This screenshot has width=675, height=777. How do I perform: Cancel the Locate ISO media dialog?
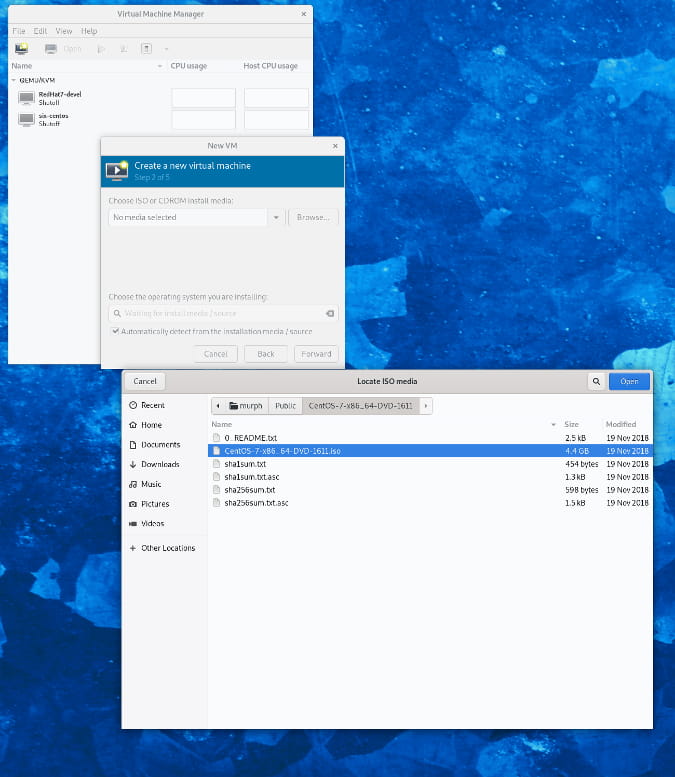[145, 381]
